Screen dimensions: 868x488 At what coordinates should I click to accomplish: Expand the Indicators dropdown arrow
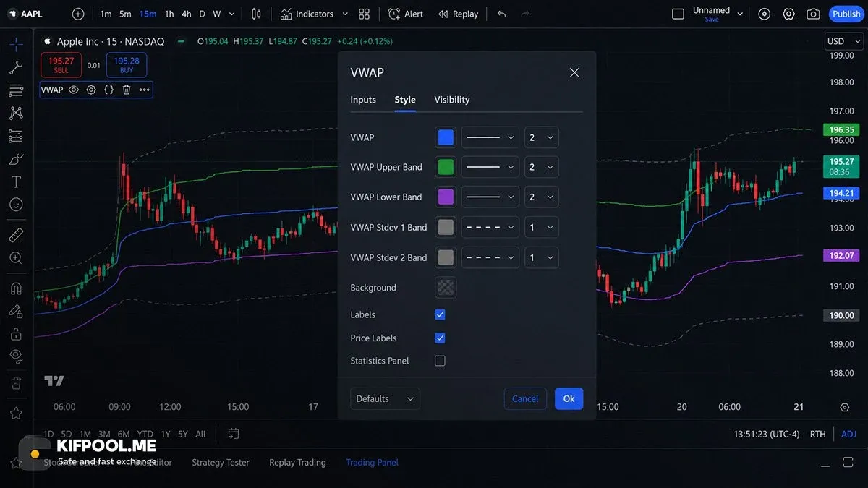(x=345, y=14)
